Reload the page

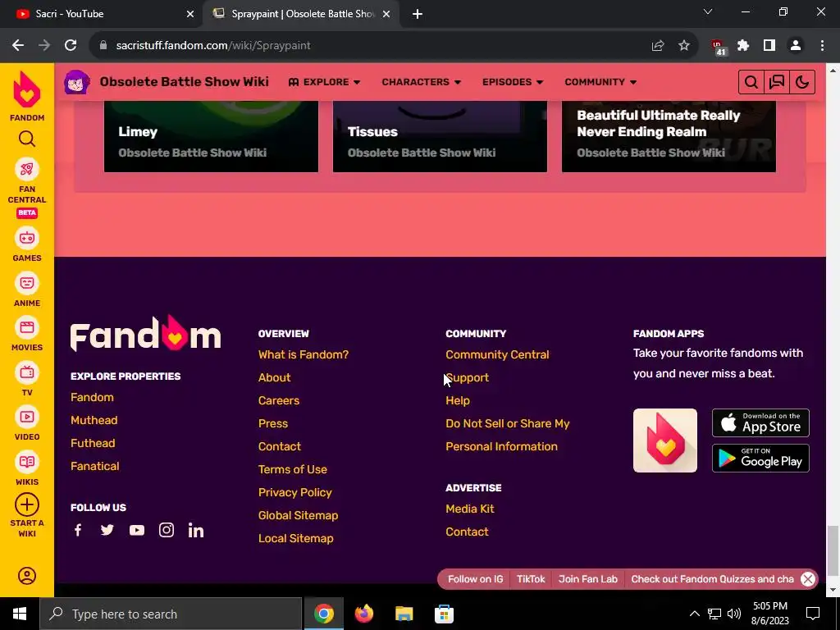click(71, 46)
